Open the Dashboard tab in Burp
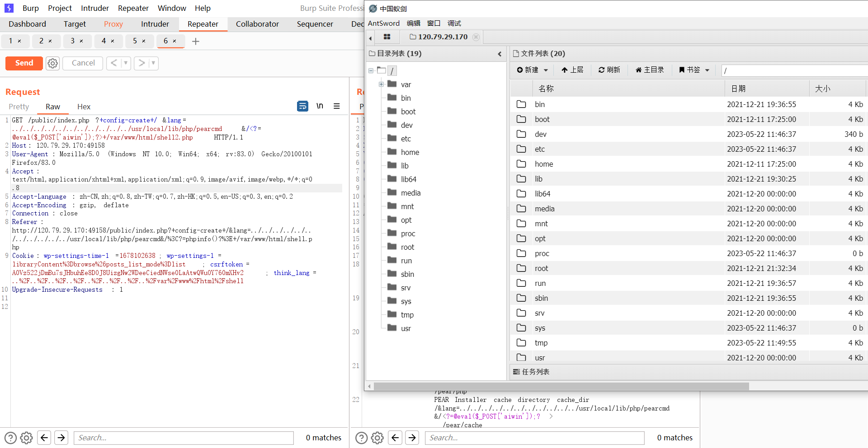868x448 pixels. click(27, 24)
